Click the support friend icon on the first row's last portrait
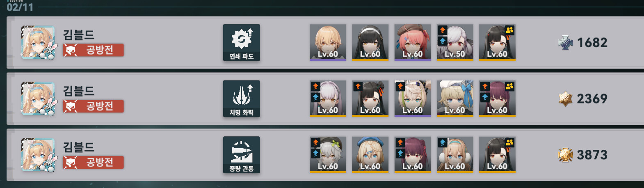 pos(510,30)
